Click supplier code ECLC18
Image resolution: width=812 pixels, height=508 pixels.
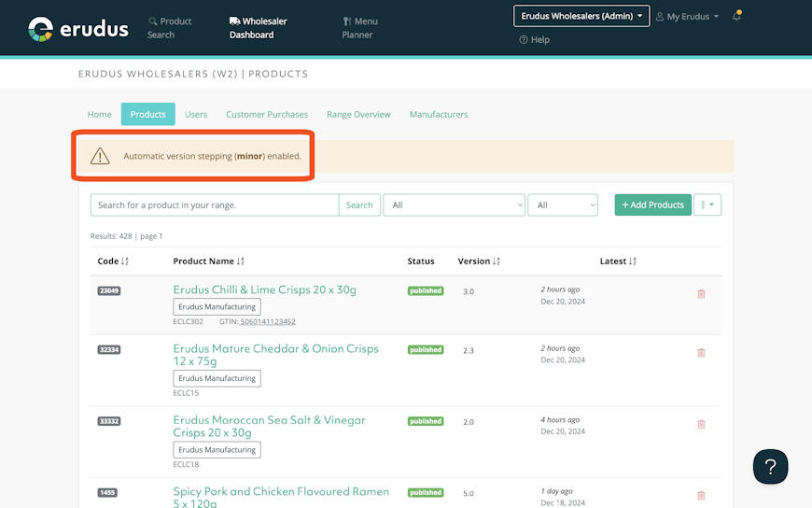click(186, 464)
